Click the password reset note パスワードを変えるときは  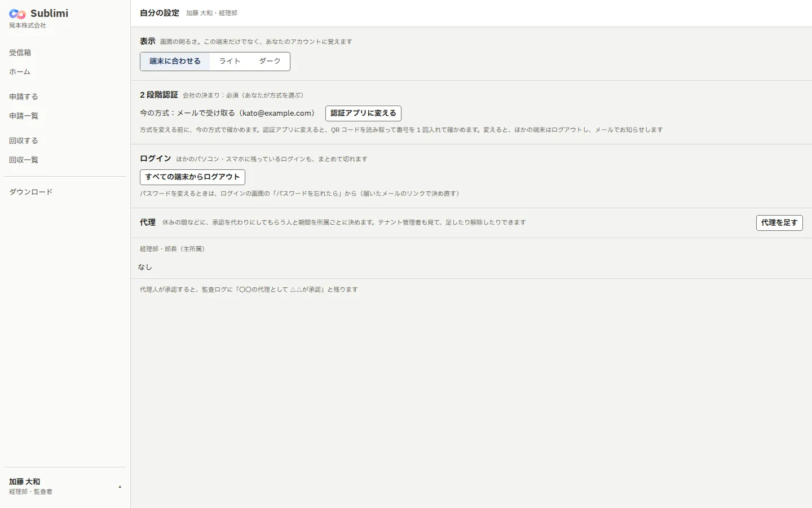coord(301,194)
